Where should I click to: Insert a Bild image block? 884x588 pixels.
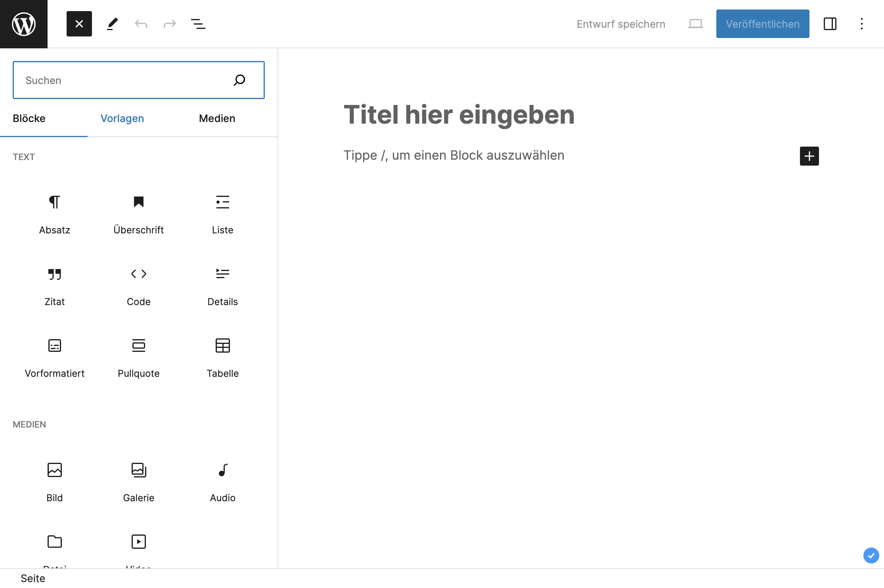(x=55, y=482)
